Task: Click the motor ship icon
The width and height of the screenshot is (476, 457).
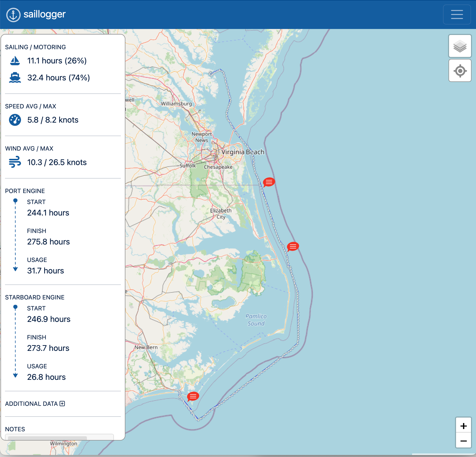Action: 15,78
